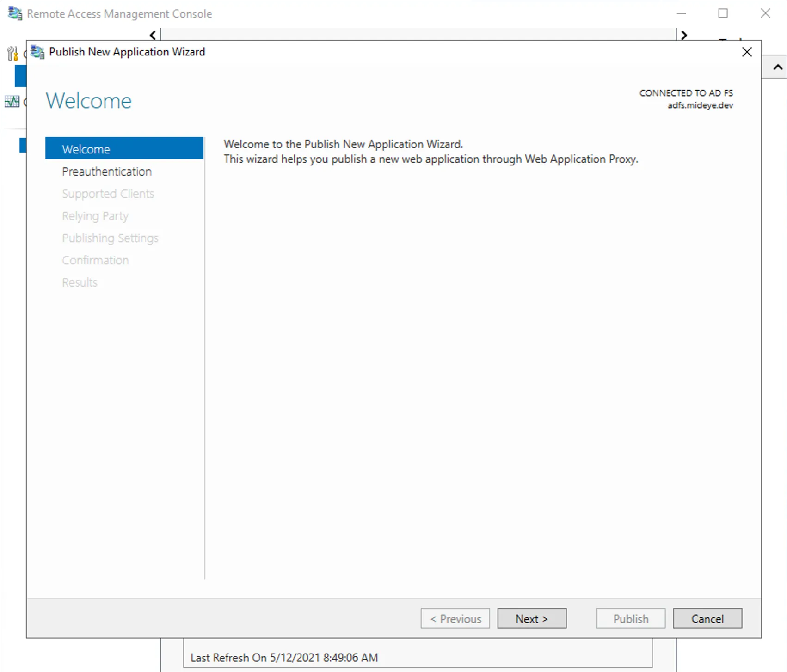Screen dimensions: 787x672
Task: Click the Remote Access Management Console title icon
Action: pos(15,13)
